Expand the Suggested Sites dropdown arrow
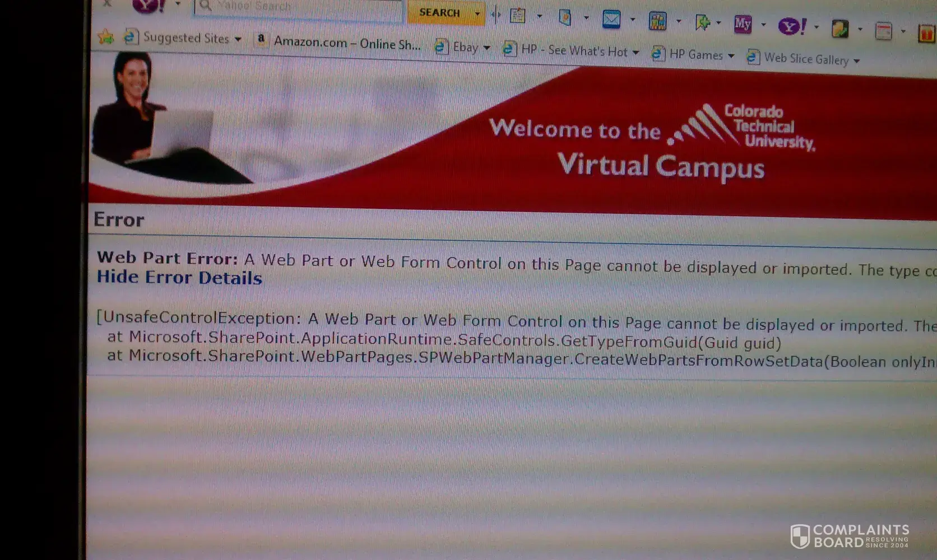 coord(238,39)
